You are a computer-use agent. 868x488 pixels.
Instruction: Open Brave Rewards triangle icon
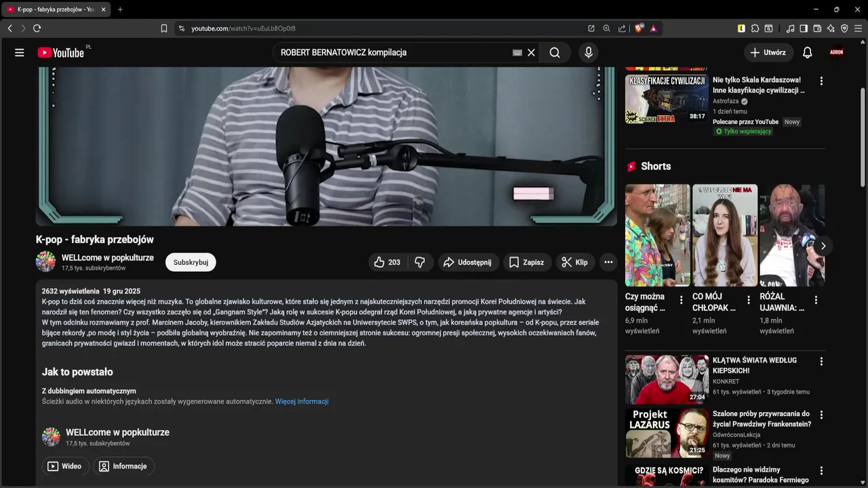coord(654,28)
